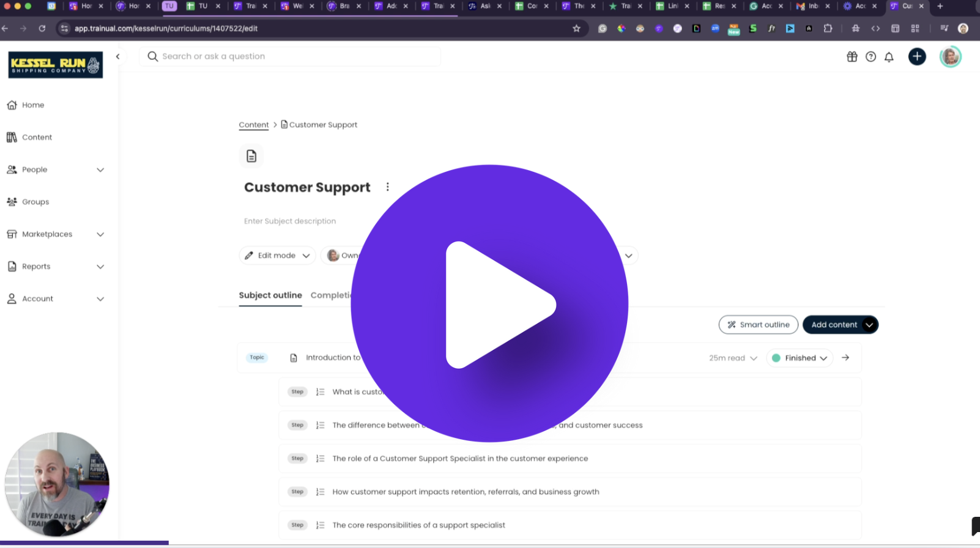Follow the Content breadcrumb link
Image resolution: width=980 pixels, height=548 pixels.
[253, 125]
